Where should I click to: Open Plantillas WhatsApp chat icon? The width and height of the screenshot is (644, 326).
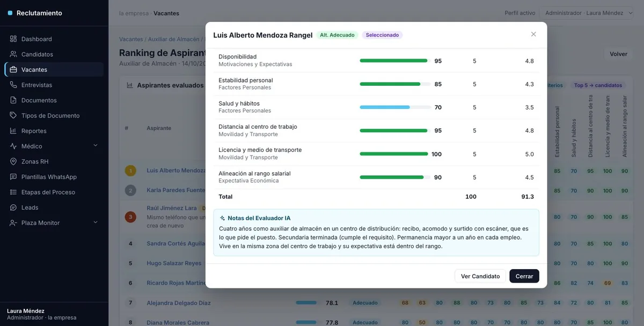coord(13,177)
